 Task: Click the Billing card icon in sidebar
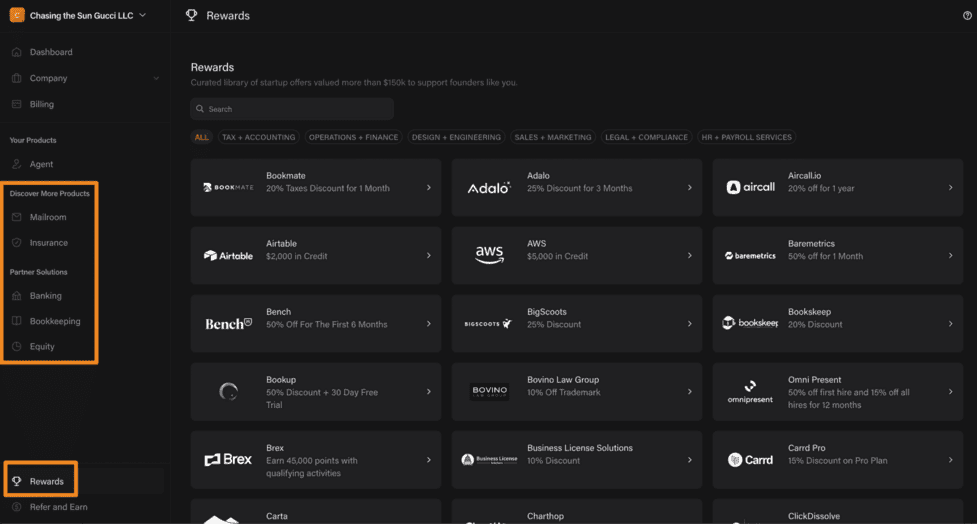17,104
